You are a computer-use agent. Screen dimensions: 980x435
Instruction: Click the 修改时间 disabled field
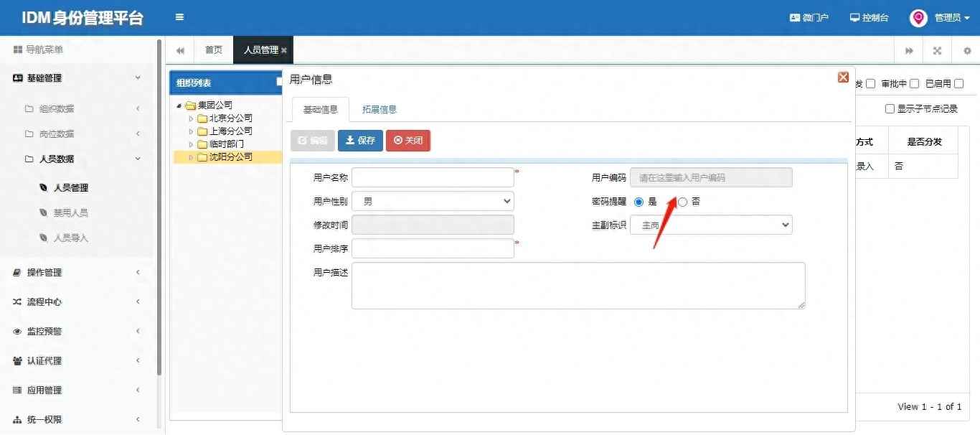coord(433,225)
